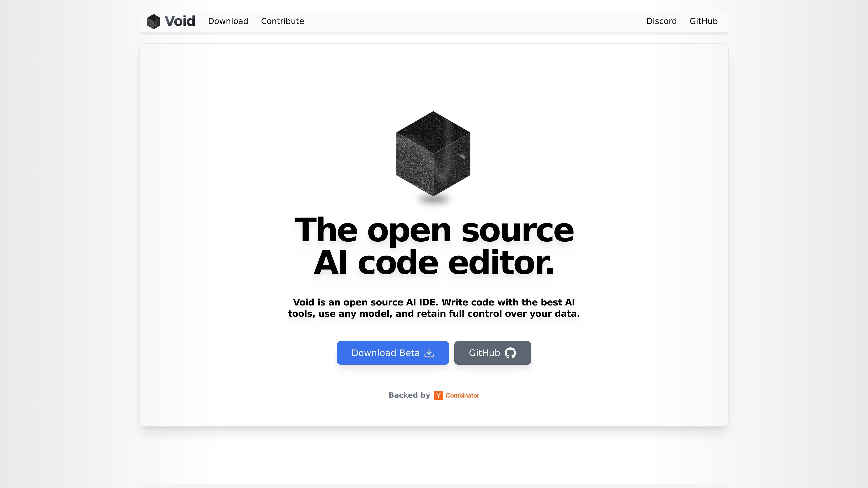Click the 'Backed by' label
This screenshot has width=868, height=488.
[409, 395]
